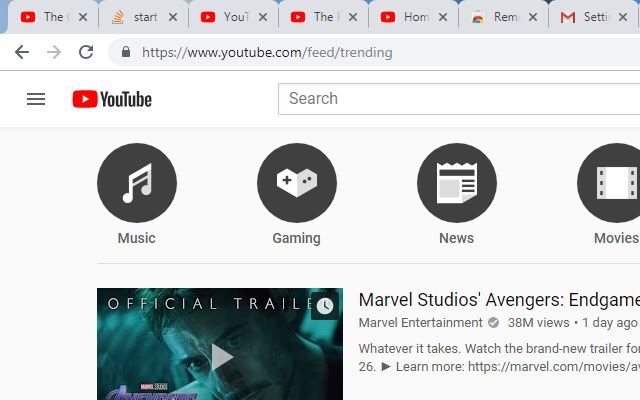Open 'Marvel Studios' Avengers: Endgame' title
Image resolution: width=640 pixels, height=400 pixels.
pos(499,300)
